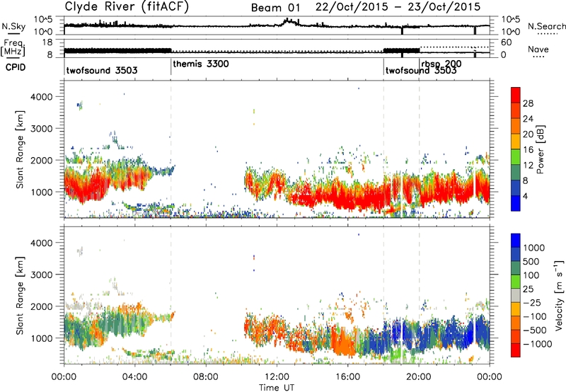Click the "28" power colorbar value
The width and height of the screenshot is (566, 392).
coord(528,103)
